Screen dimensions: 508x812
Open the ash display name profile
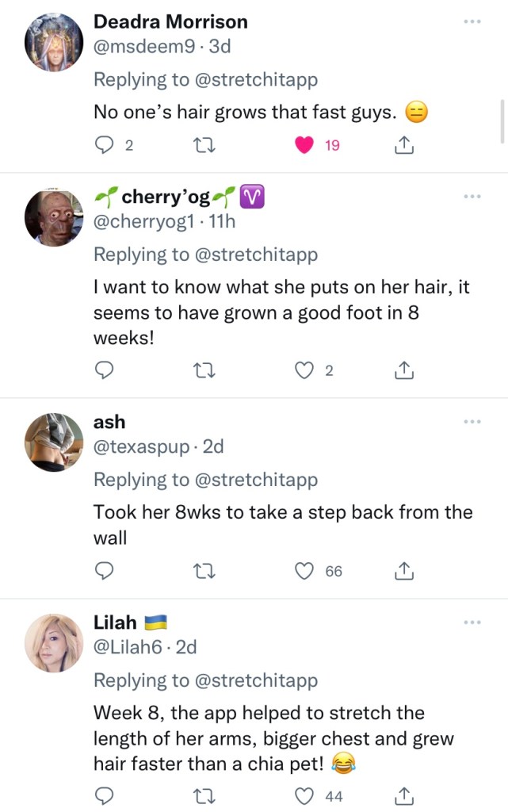109,422
